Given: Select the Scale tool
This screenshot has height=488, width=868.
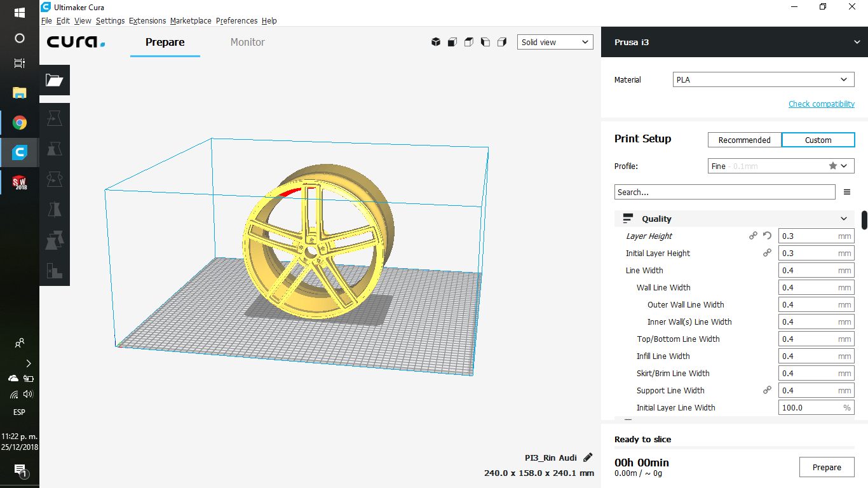Looking at the screenshot, I should (55, 149).
